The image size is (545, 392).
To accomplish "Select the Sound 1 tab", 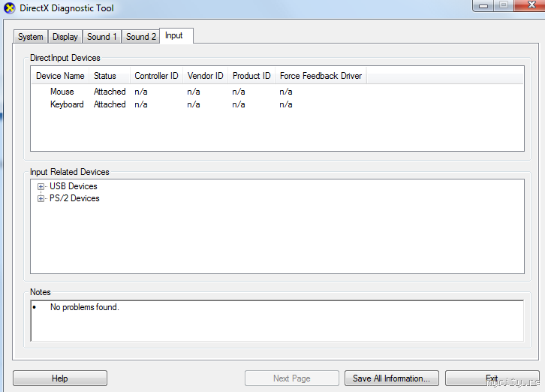I will [101, 37].
